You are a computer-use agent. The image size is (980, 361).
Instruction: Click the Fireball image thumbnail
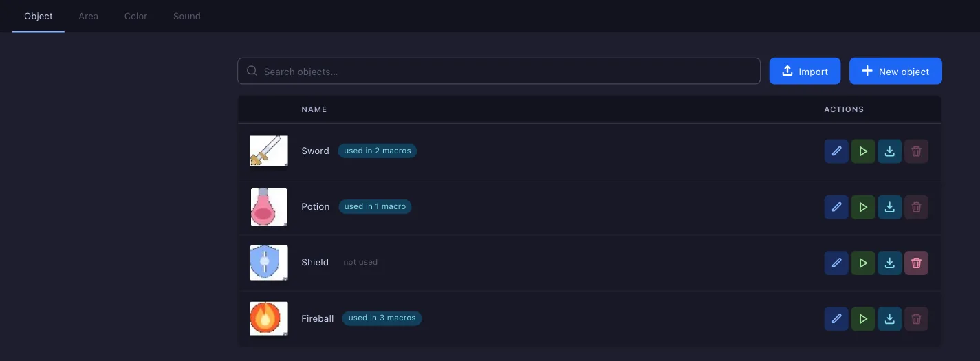tap(269, 318)
